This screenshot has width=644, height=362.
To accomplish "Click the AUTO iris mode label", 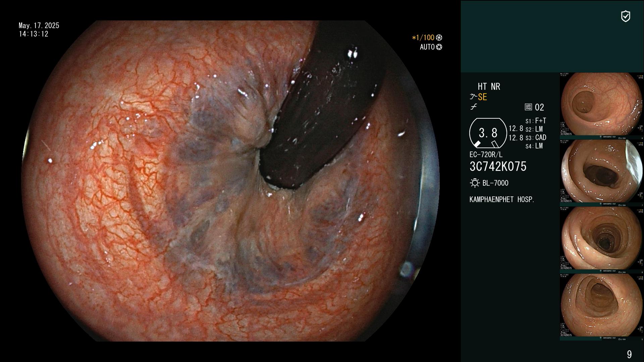I will coord(427,47).
